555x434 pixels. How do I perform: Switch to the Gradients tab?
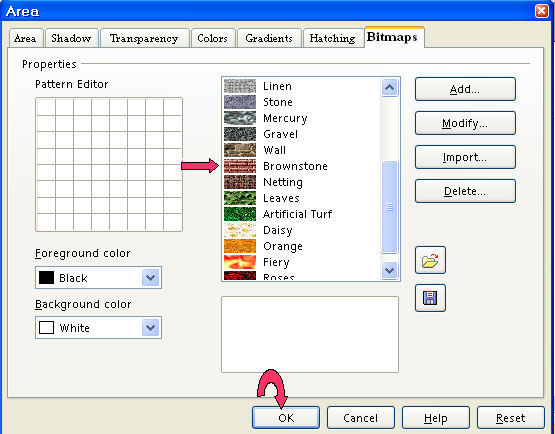coord(269,38)
